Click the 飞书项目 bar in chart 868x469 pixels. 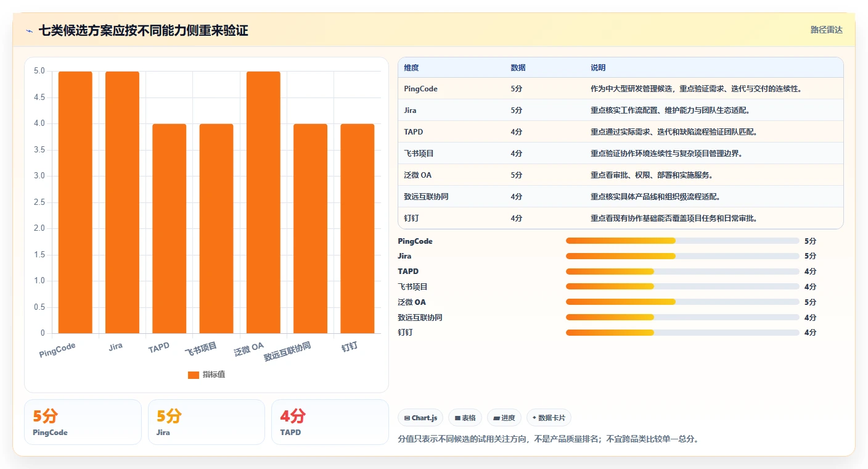click(x=216, y=228)
